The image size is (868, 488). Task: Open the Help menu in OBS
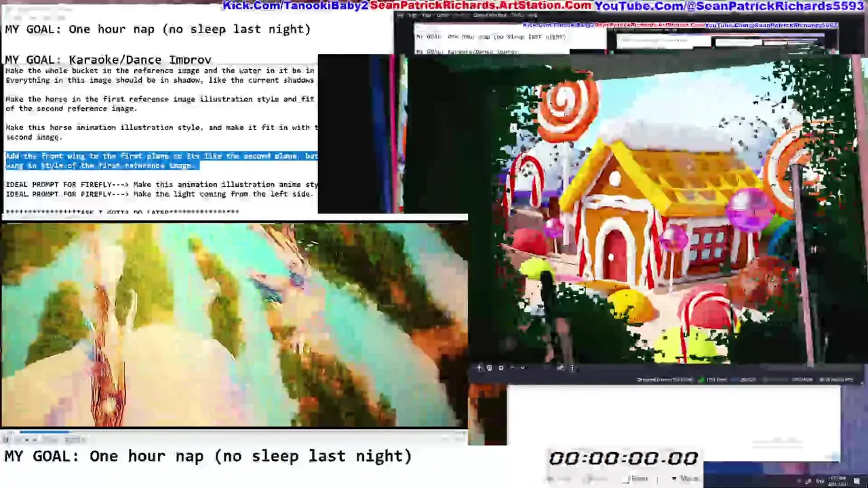coord(533,16)
